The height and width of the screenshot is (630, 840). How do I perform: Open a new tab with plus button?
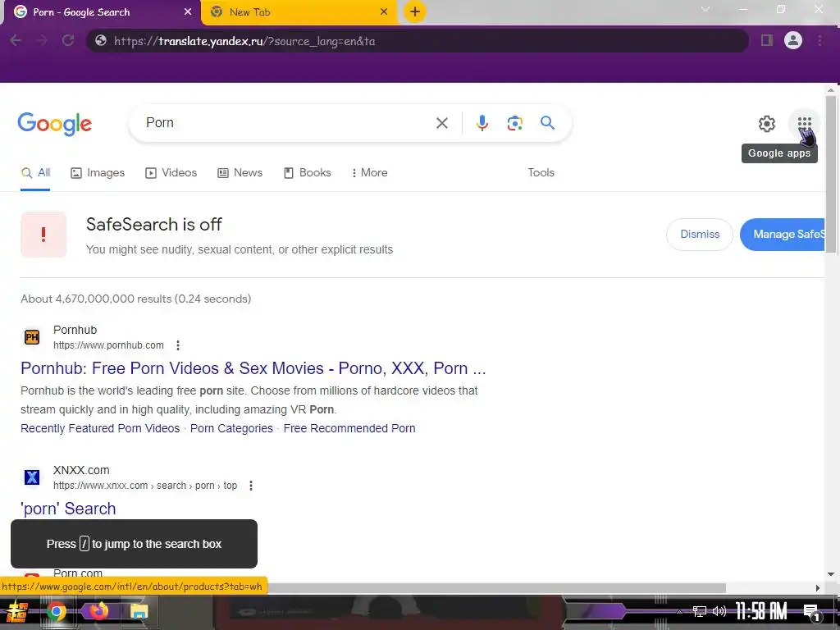coord(414,11)
